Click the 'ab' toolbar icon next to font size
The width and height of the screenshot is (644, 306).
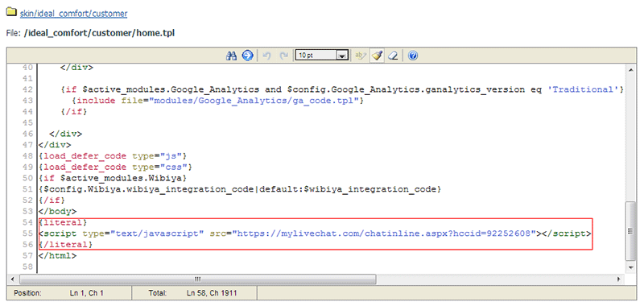click(360, 56)
